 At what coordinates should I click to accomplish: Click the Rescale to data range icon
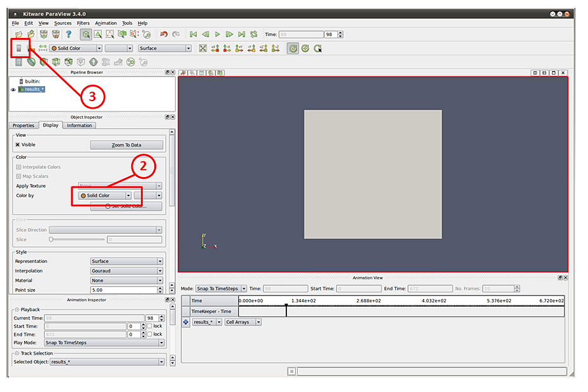pyautogui.click(x=43, y=49)
